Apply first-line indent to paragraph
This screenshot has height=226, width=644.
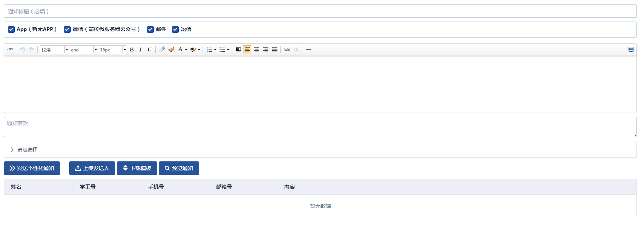[x=238, y=50]
